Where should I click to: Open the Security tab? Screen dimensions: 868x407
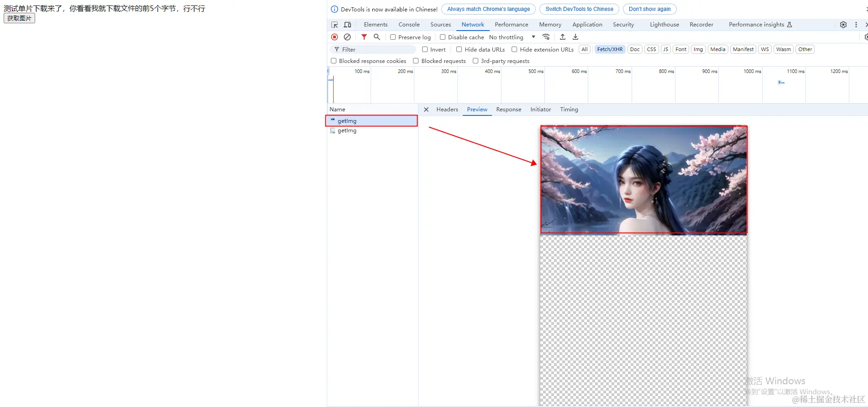[x=623, y=25]
